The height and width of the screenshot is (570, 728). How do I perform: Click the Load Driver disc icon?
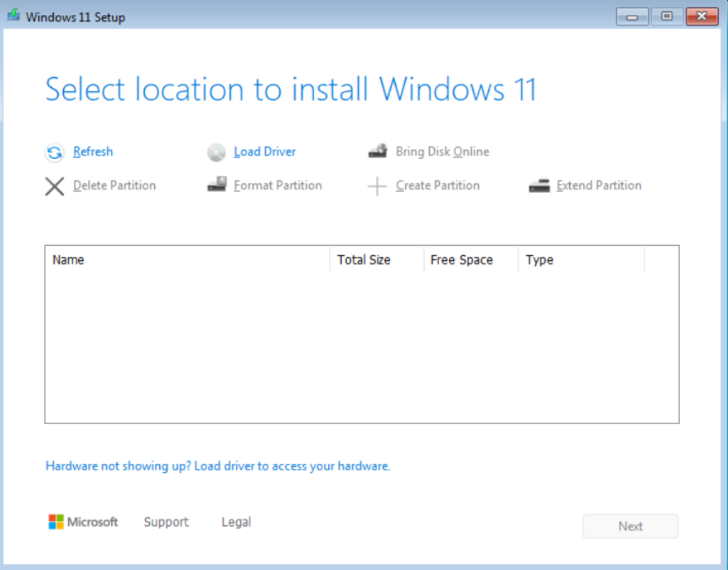[216, 152]
